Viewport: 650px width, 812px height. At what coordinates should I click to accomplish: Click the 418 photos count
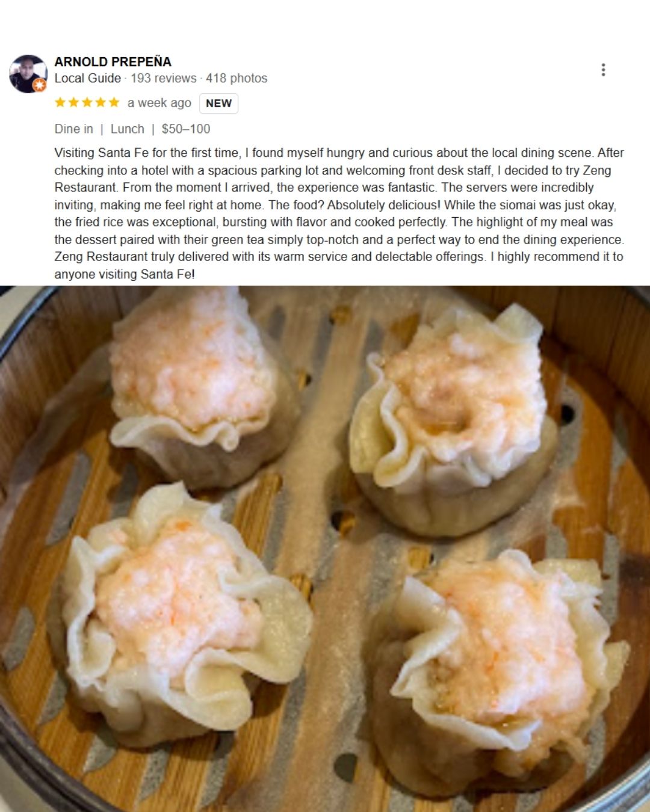(237, 78)
